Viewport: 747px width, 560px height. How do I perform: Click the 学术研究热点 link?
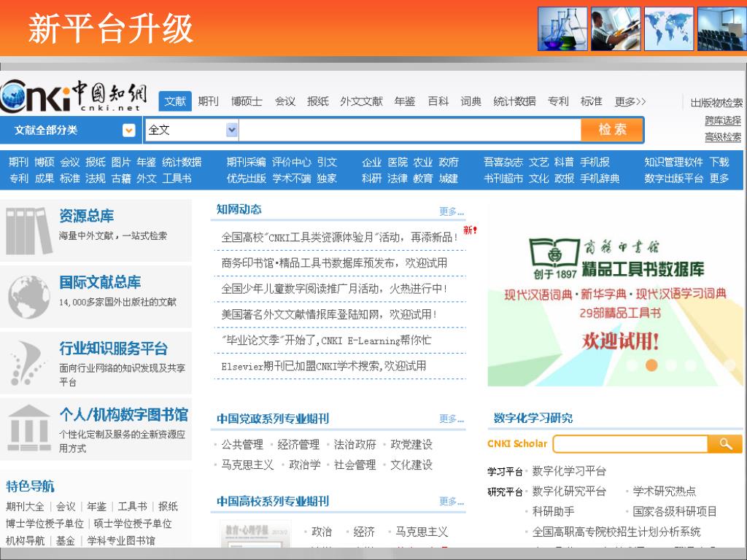[664, 491]
